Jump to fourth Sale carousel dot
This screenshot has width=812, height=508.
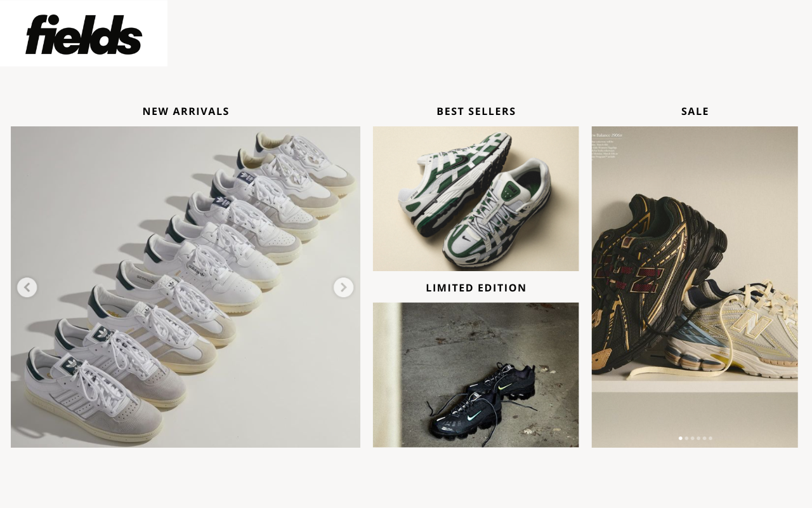click(698, 438)
